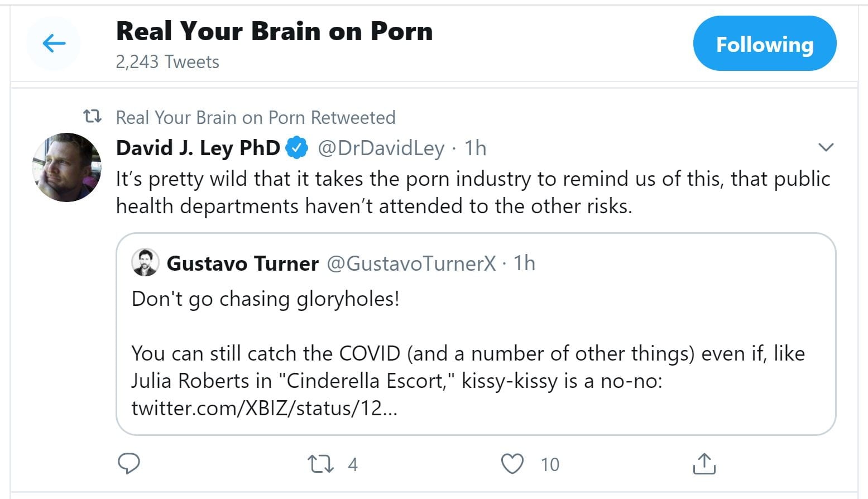Image resolution: width=868 pixels, height=499 pixels.
Task: Toggle the Following button
Action: click(x=764, y=44)
